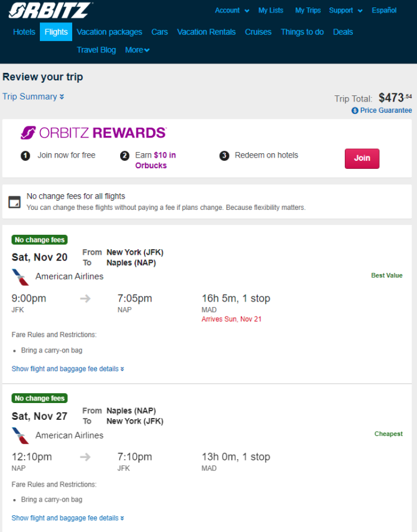Go to My Trips
The height and width of the screenshot is (532, 417).
308,11
